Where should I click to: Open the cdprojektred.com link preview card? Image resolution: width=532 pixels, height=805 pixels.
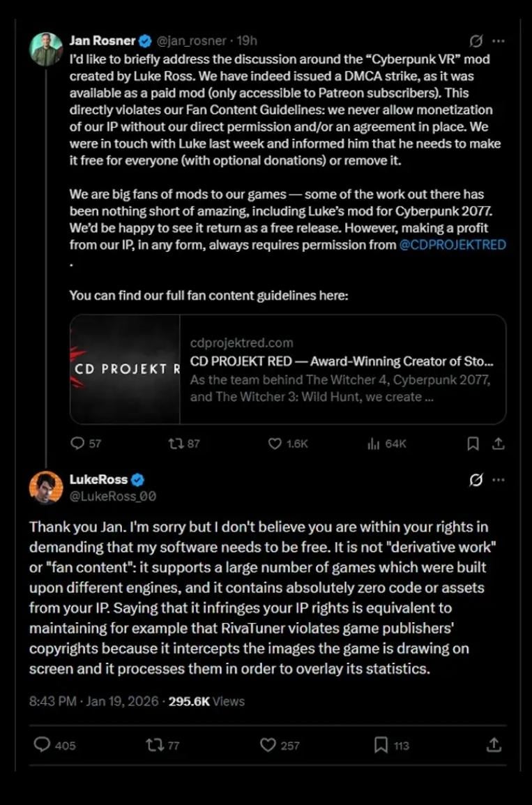tap(287, 369)
